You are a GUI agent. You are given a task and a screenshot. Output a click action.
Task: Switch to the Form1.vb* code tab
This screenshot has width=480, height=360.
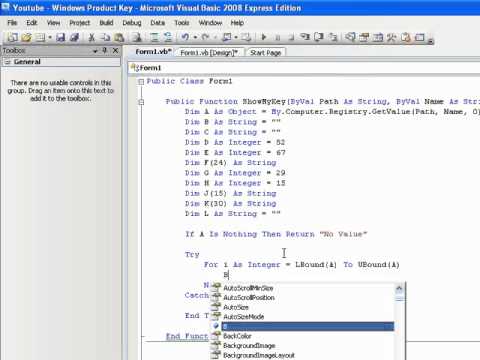(153, 52)
